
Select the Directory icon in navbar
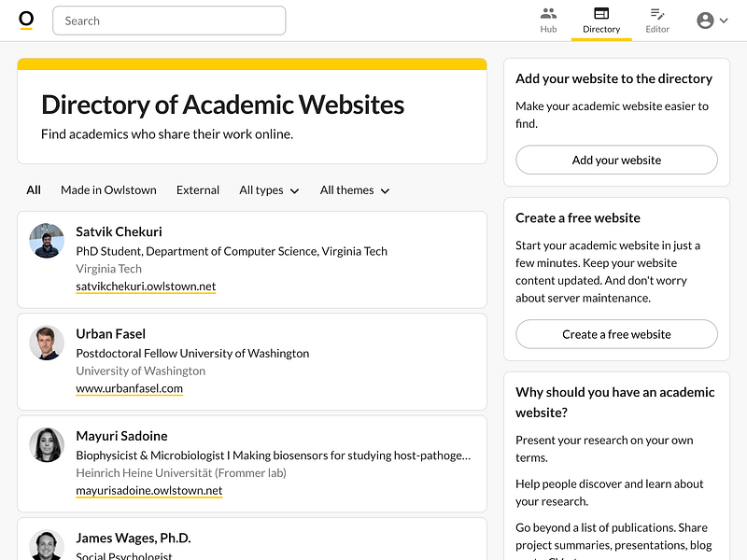click(x=601, y=14)
